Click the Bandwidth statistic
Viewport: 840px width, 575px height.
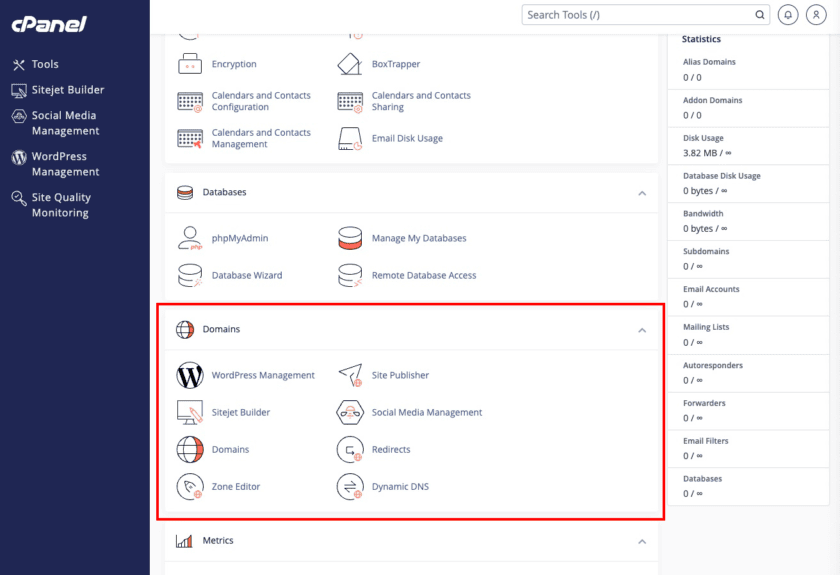pyautogui.click(x=748, y=221)
